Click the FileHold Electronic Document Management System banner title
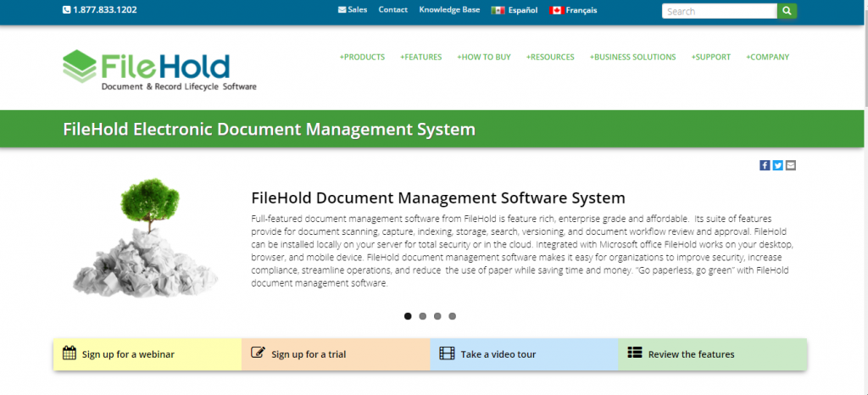The height and width of the screenshot is (395, 868). [269, 130]
